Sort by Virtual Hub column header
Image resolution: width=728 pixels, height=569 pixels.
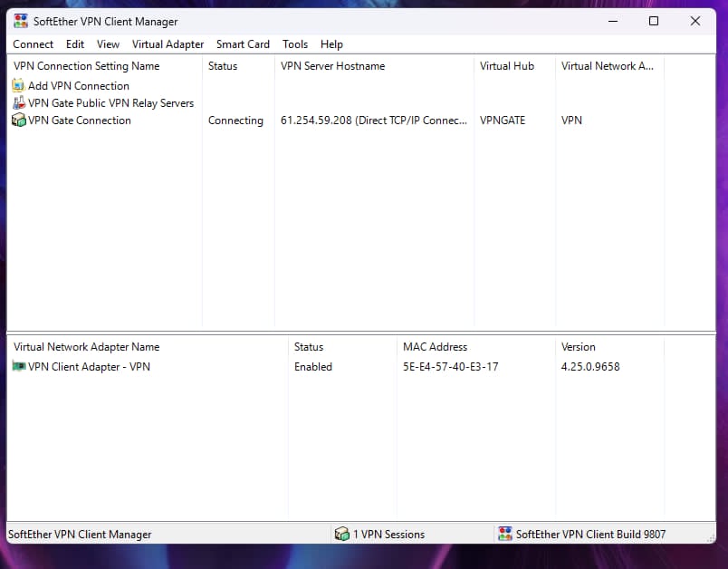tap(514, 66)
